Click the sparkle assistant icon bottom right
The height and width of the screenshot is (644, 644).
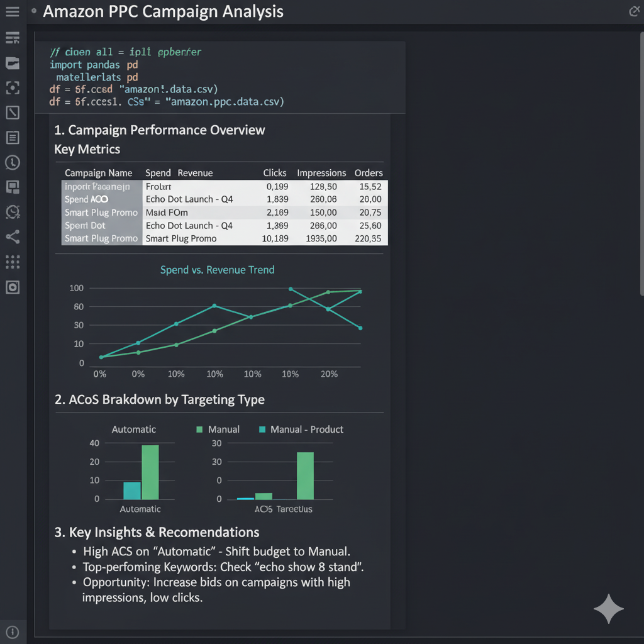608,608
